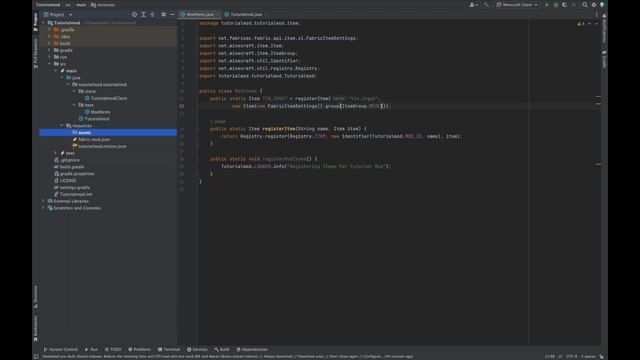Image resolution: width=640 pixels, height=360 pixels.
Task: Open the TODO tool tab
Action: pos(113,349)
